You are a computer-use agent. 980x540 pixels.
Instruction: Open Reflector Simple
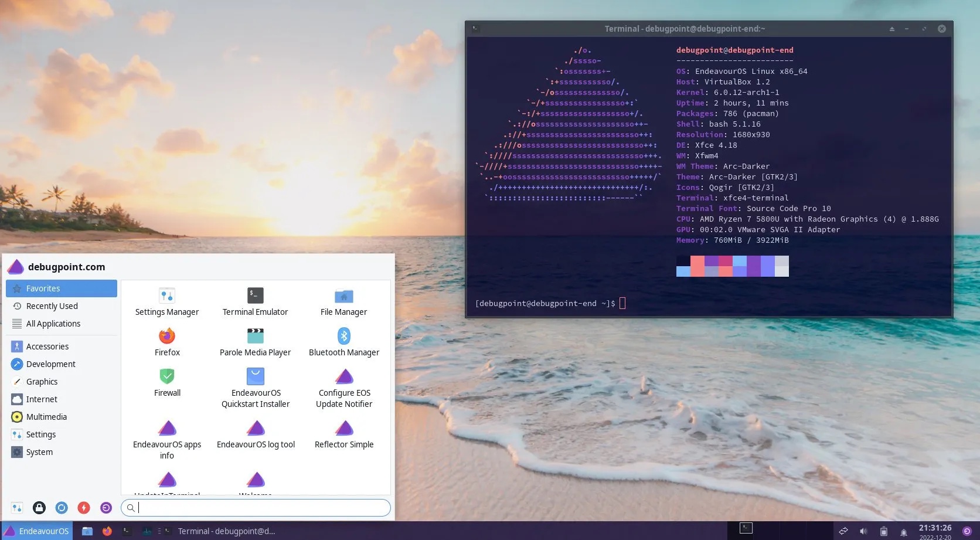coord(344,433)
